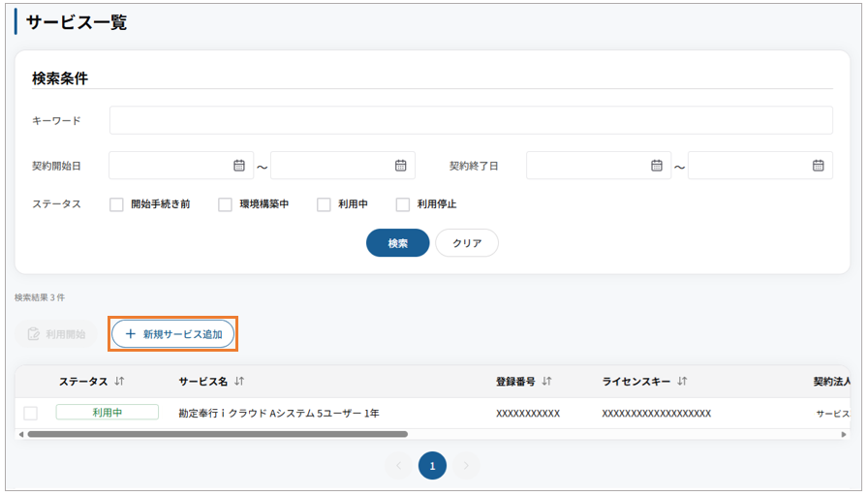Focus the 契約終了日 end range field
The image size is (868, 496).
760,166
